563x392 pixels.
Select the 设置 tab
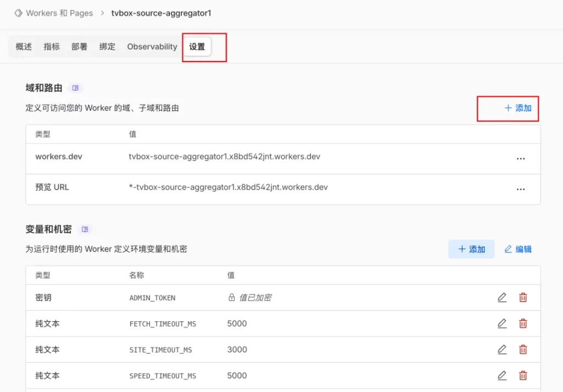pyautogui.click(x=197, y=47)
